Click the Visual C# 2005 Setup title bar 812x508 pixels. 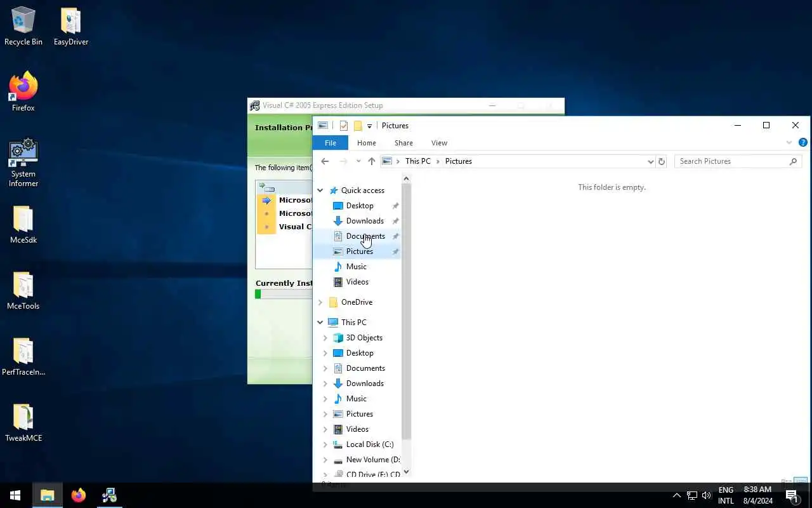click(405, 105)
